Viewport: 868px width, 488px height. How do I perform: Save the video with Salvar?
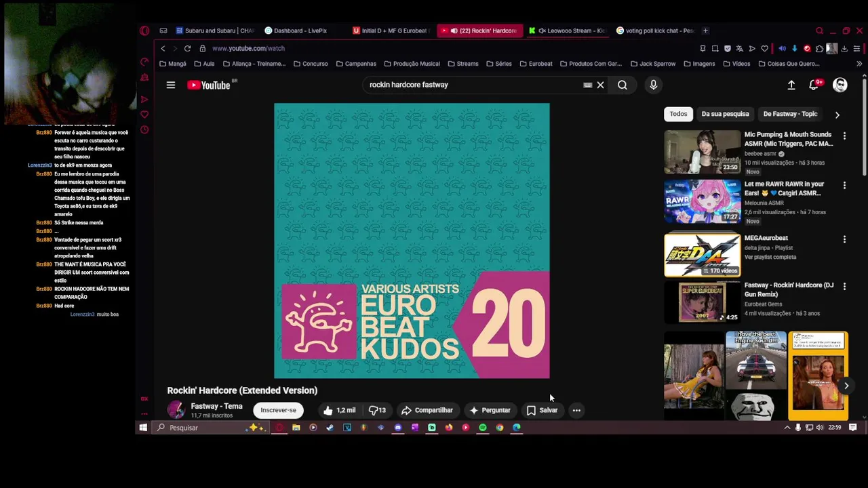[x=542, y=410]
